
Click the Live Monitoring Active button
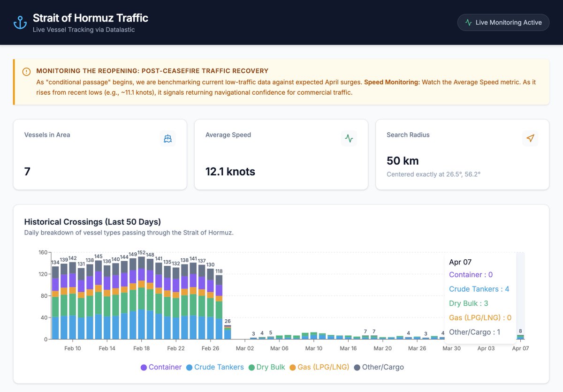(503, 22)
